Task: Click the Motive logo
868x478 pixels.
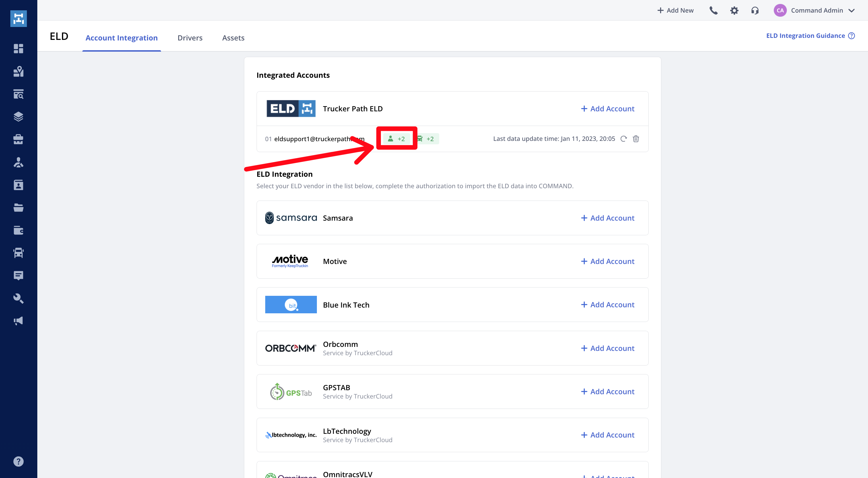Action: coord(290,261)
